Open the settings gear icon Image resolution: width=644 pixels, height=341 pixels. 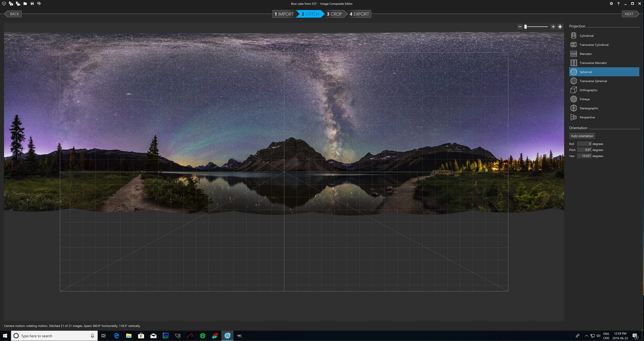[611, 3]
